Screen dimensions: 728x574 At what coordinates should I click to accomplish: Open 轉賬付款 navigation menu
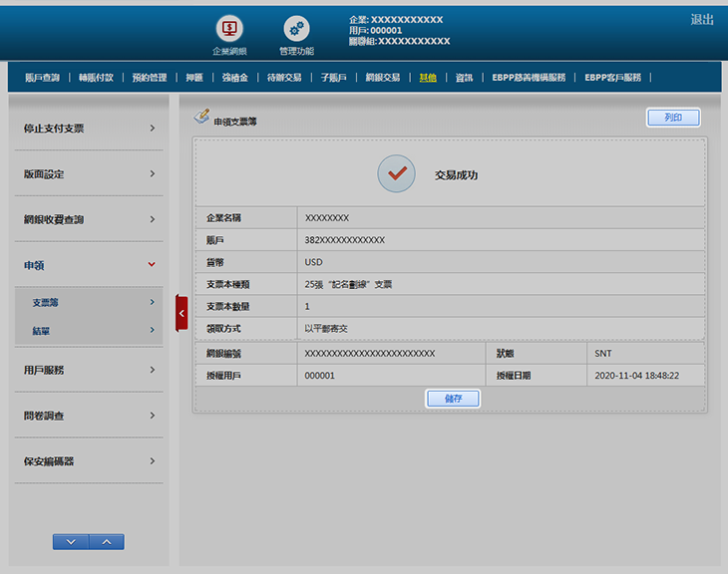[96, 77]
